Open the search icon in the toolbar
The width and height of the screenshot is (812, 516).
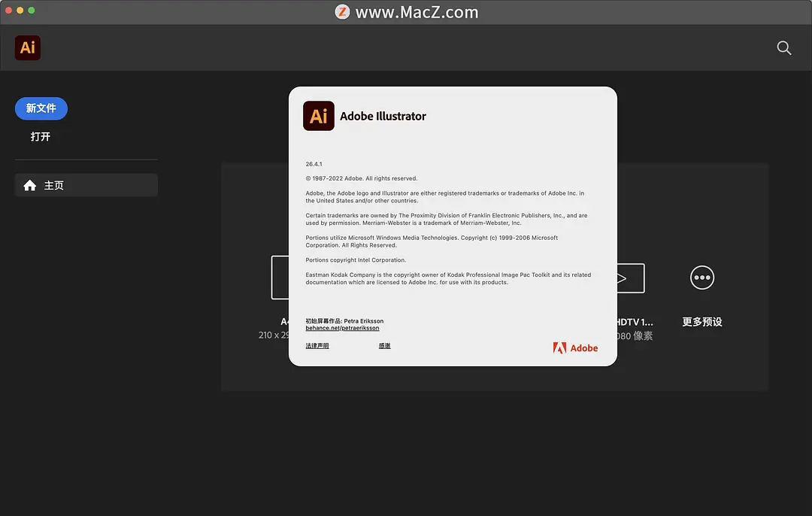click(783, 47)
